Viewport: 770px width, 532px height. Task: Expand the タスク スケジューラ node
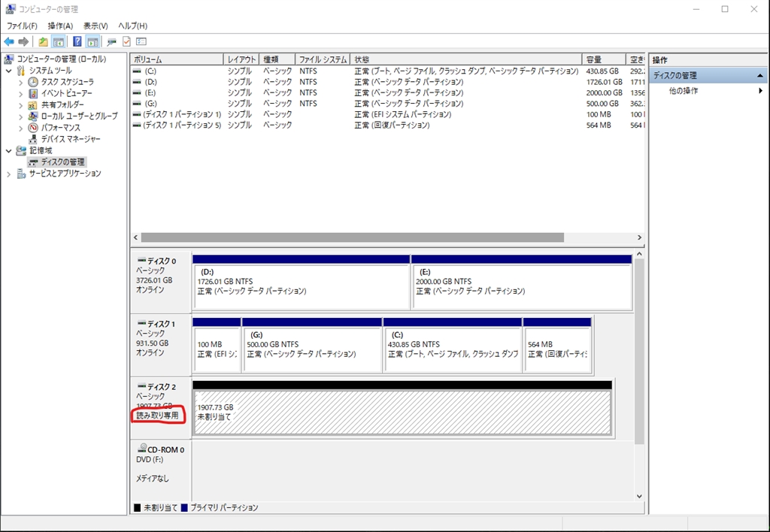tap(20, 83)
